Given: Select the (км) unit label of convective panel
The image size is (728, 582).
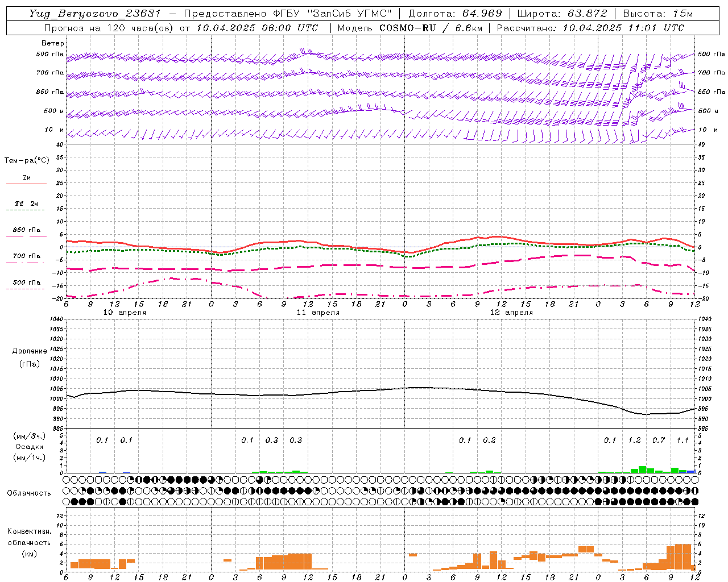Looking at the screenshot, I should [x=29, y=553].
